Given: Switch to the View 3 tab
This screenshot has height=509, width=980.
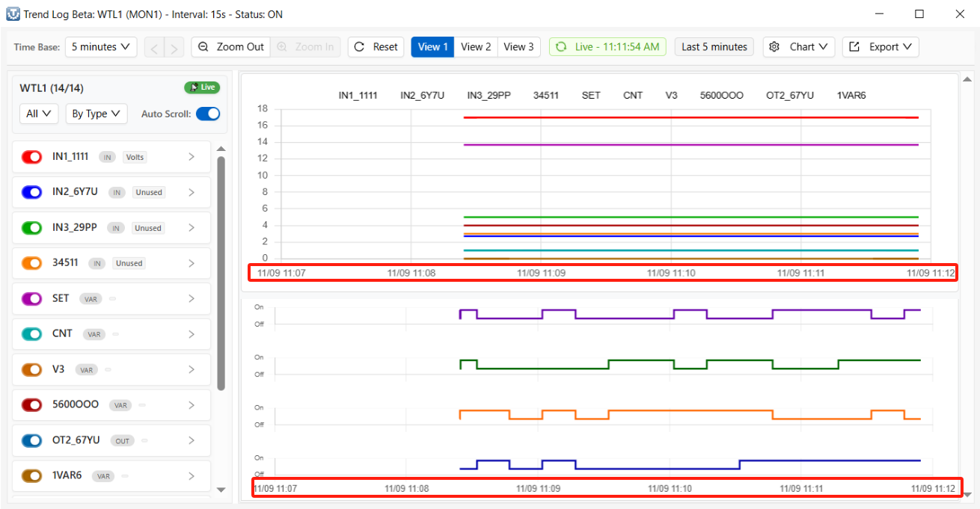Looking at the screenshot, I should [518, 47].
